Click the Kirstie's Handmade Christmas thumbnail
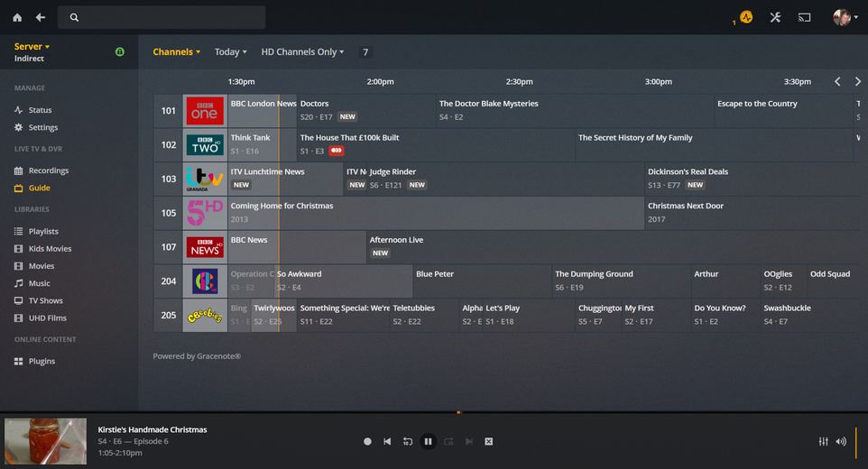 (45, 441)
